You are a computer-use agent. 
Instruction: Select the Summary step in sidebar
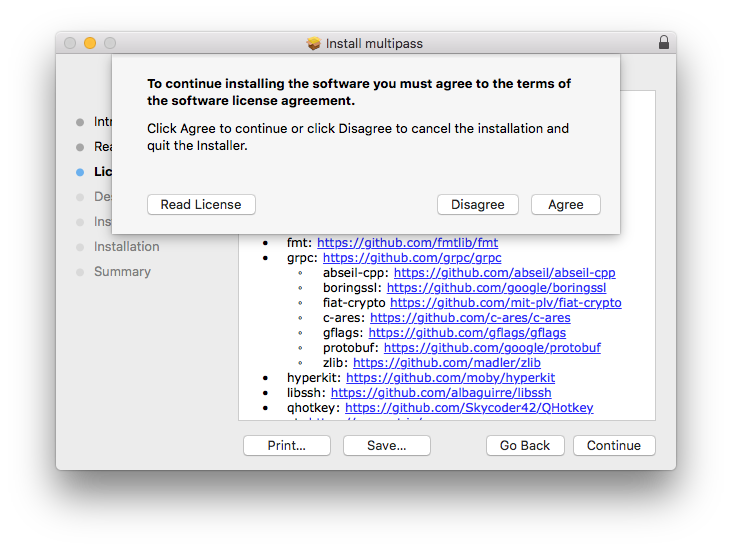click(122, 271)
